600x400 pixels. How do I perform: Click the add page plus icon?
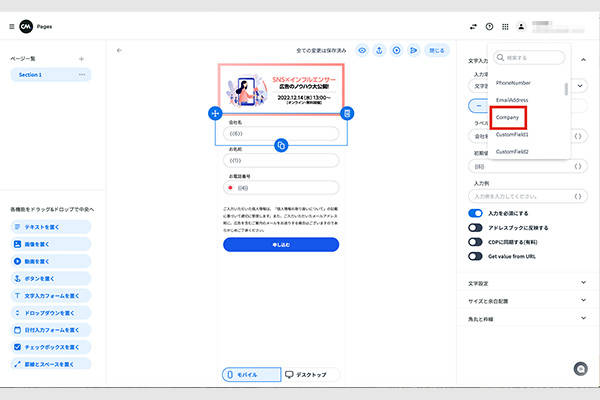(x=82, y=60)
